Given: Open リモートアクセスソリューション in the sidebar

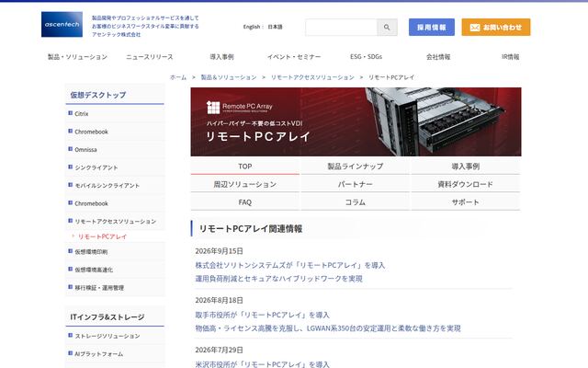Looking at the screenshot, I should (x=115, y=222).
